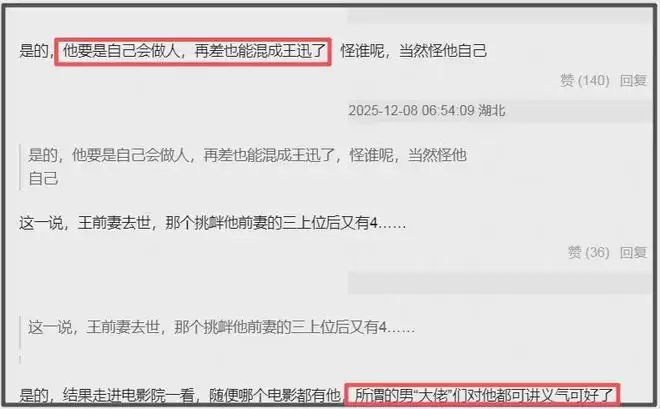Image resolution: width=660 pixels, height=409 pixels.
Task: Select the red-boxed phrase mentioning 王迅
Action: [x=193, y=52]
